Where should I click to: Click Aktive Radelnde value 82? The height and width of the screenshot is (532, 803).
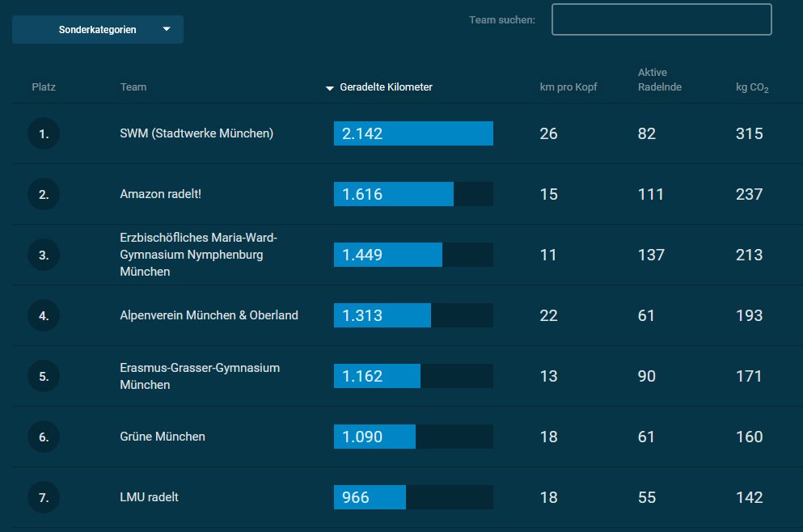coord(647,133)
